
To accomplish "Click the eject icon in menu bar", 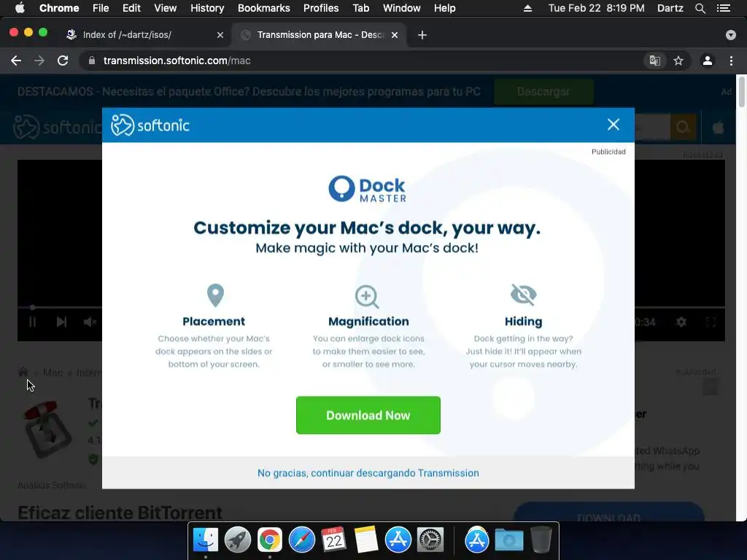I will (x=527, y=8).
